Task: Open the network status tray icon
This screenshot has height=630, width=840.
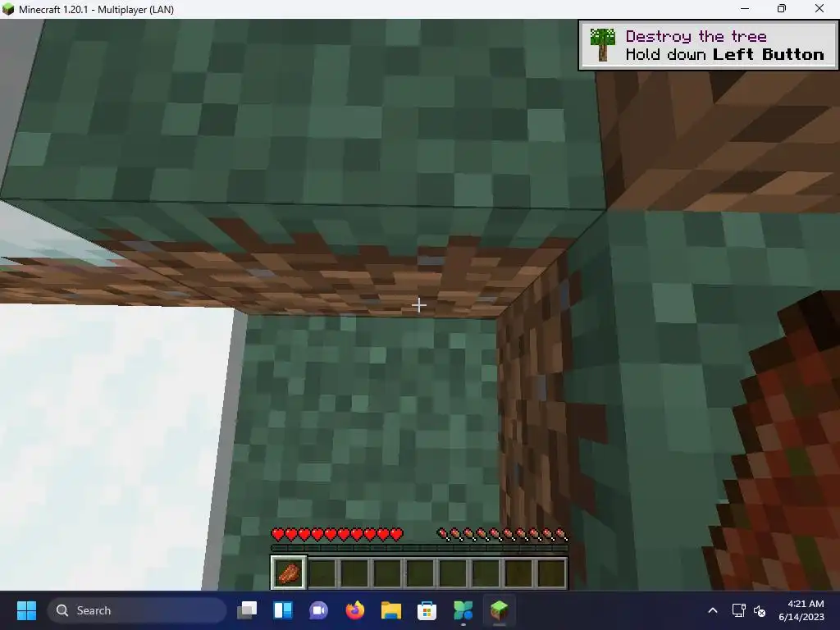Action: pyautogui.click(x=739, y=610)
